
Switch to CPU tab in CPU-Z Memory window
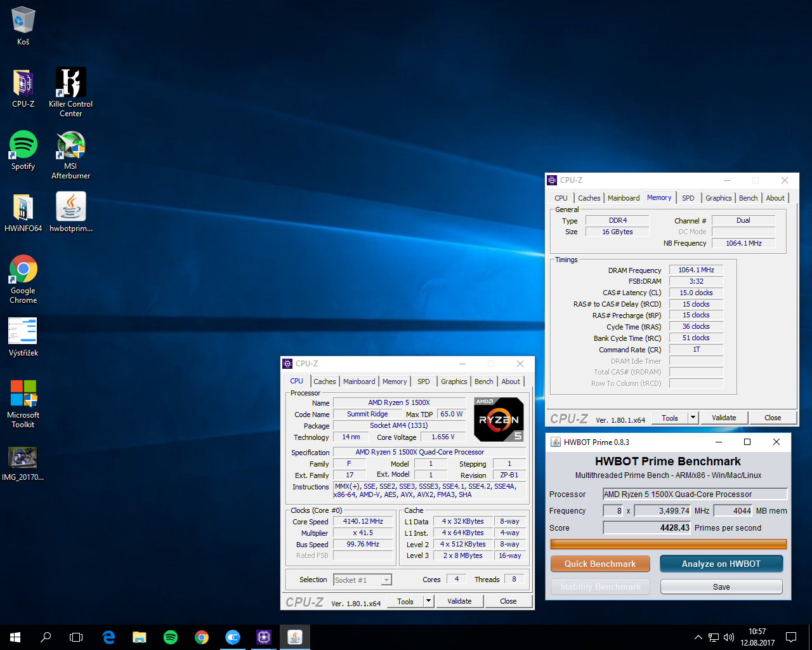point(561,198)
